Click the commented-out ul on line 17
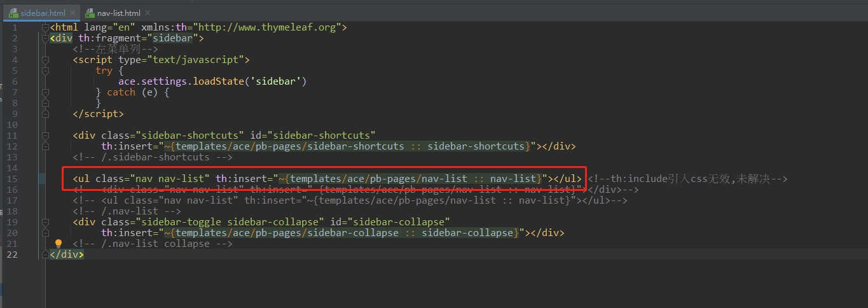This screenshot has height=308, width=868. click(350, 200)
